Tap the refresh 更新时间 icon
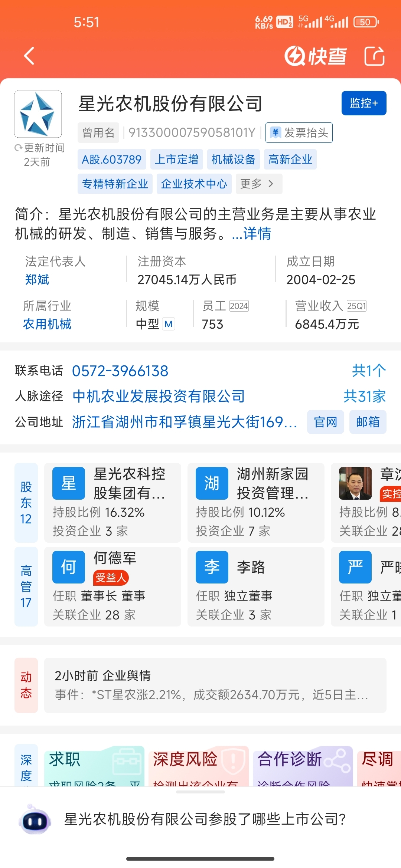401x868 pixels. (x=18, y=148)
